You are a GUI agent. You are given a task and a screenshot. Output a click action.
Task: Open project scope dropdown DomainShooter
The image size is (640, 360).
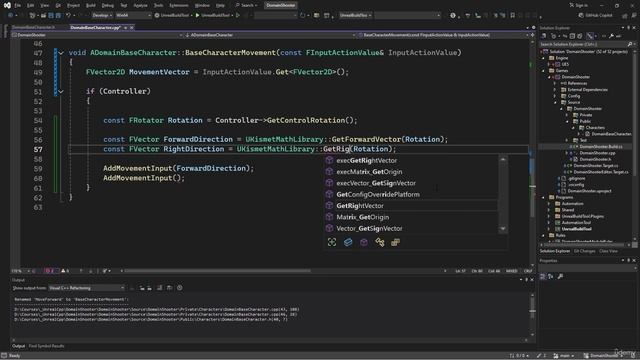(x=97, y=35)
